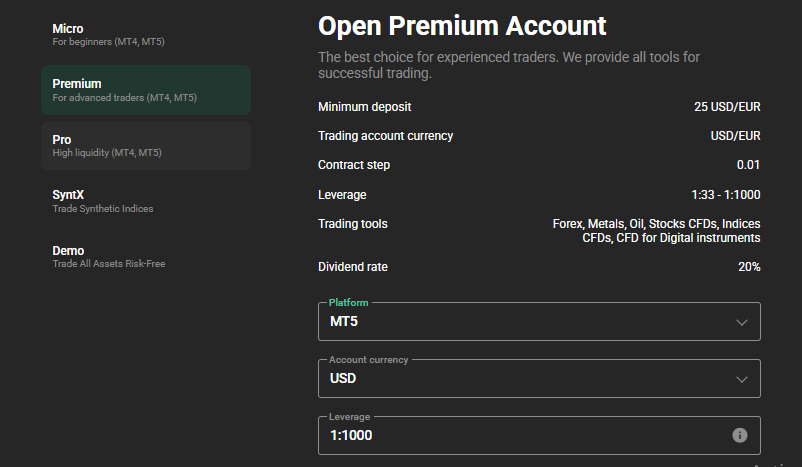
Task: Click the Contract step 0.01 value
Action: click(x=748, y=165)
